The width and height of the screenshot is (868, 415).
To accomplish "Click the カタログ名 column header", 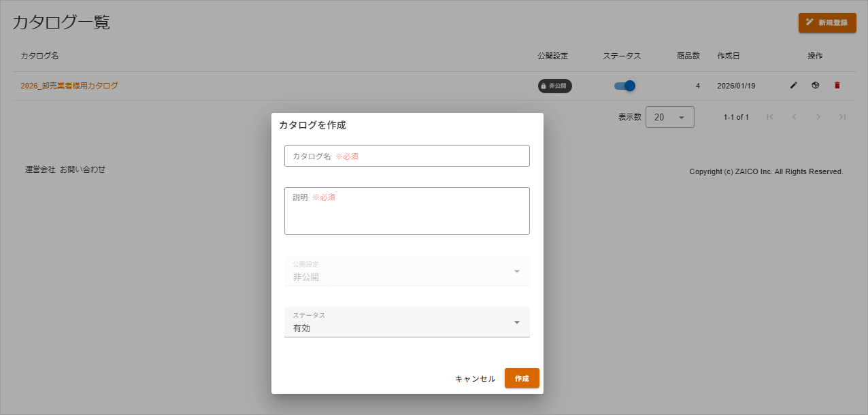I will coord(39,56).
